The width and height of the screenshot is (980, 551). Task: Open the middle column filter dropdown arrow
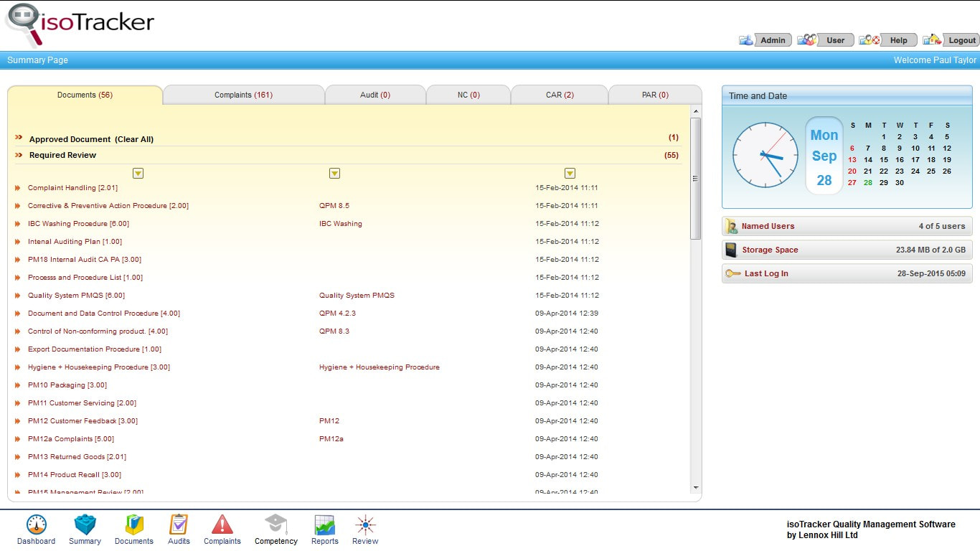pos(334,173)
